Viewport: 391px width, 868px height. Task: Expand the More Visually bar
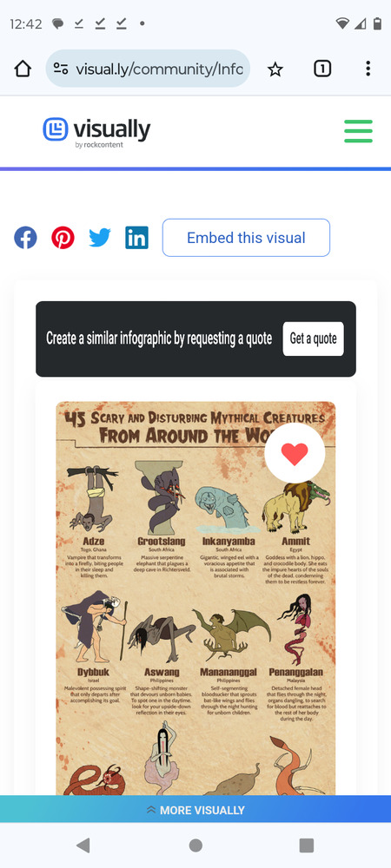click(195, 810)
